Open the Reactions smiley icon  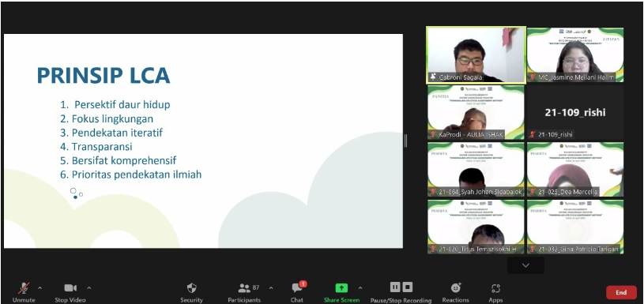[x=456, y=287]
